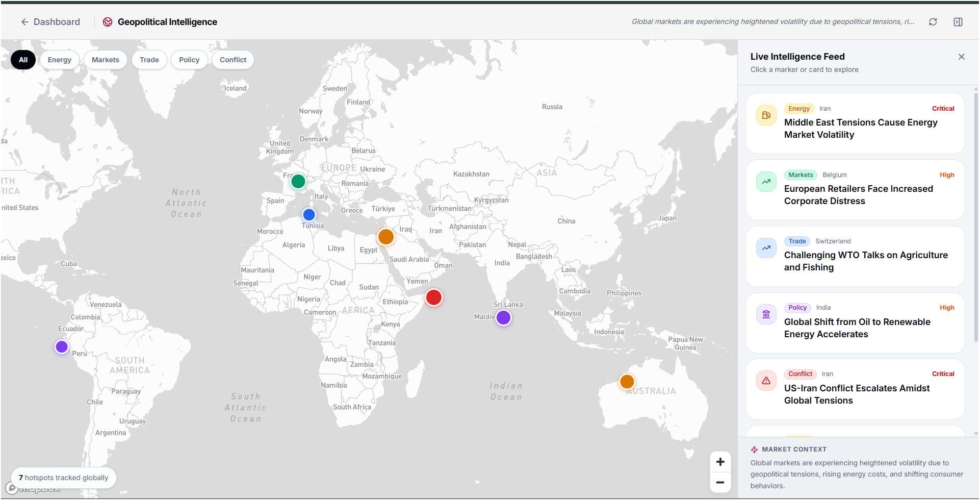Go back to Dashboard via arrow icon
The height and width of the screenshot is (500, 980).
click(x=24, y=22)
